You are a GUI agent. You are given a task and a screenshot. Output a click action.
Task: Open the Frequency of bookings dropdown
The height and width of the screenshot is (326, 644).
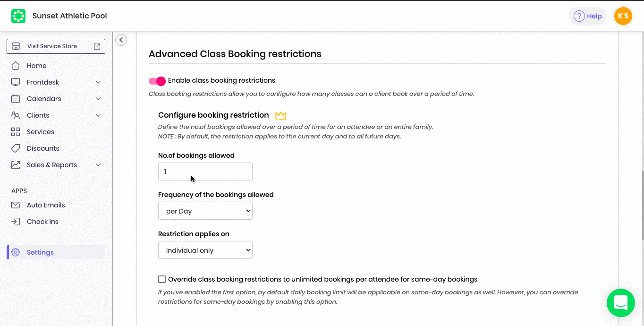click(x=205, y=211)
